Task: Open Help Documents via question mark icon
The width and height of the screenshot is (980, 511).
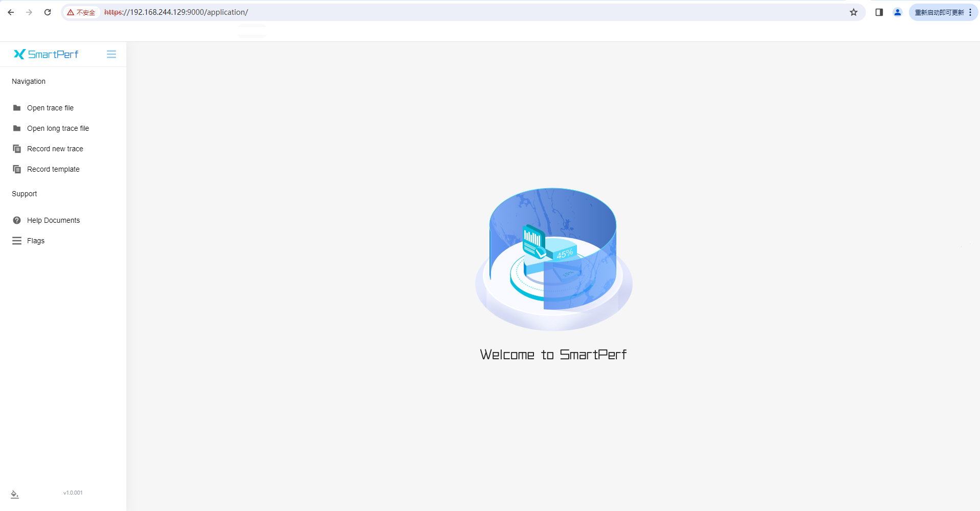Action: click(x=17, y=220)
